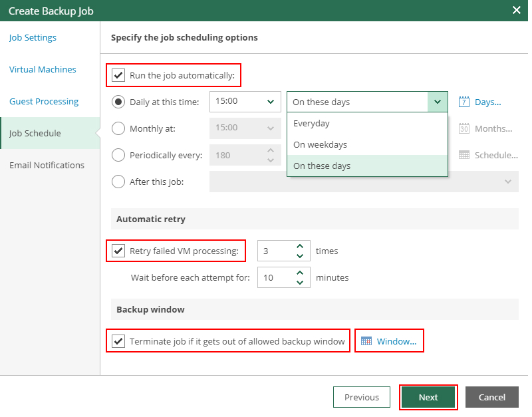The width and height of the screenshot is (532, 417).
Task: Close the Create Backup Job dialog
Action: (516, 10)
